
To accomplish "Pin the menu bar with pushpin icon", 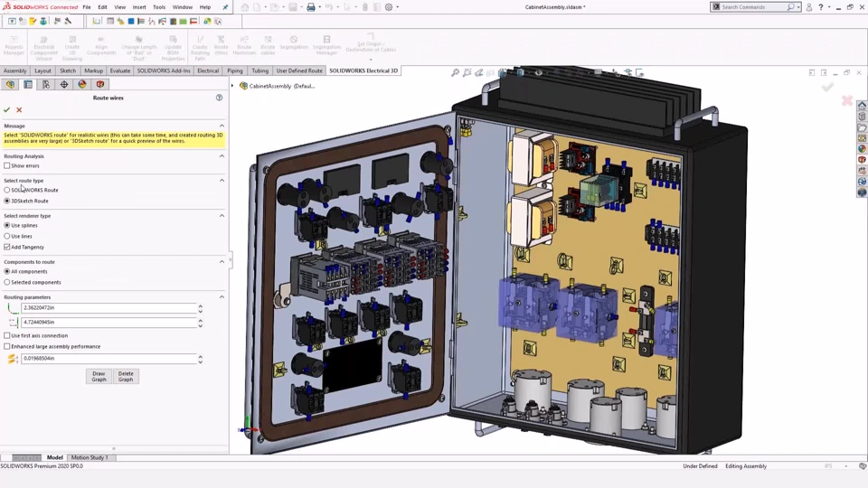I will pos(225,7).
